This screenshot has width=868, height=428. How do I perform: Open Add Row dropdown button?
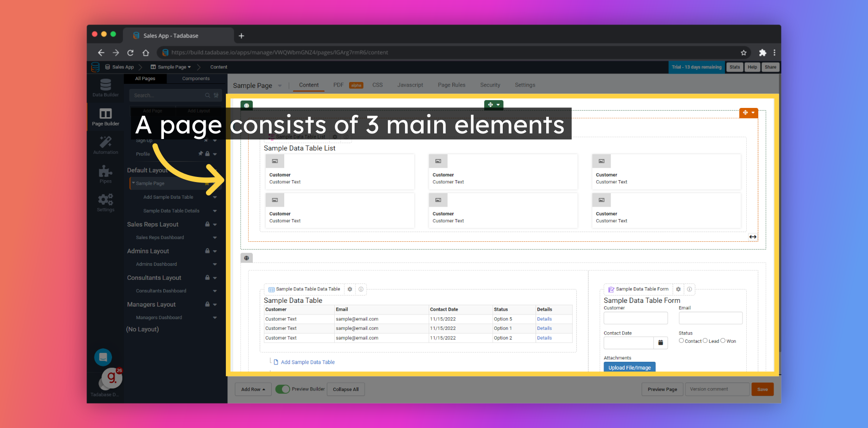tap(253, 389)
